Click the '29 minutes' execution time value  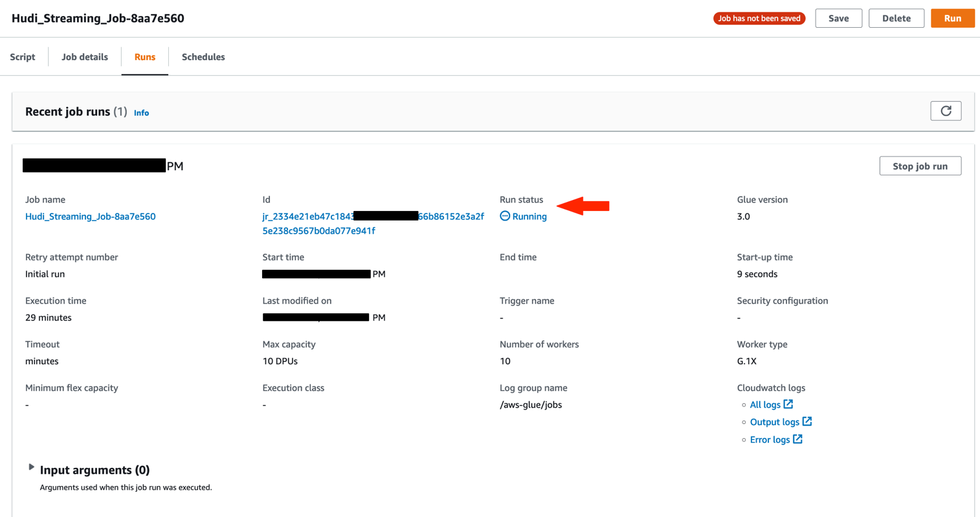pos(49,318)
